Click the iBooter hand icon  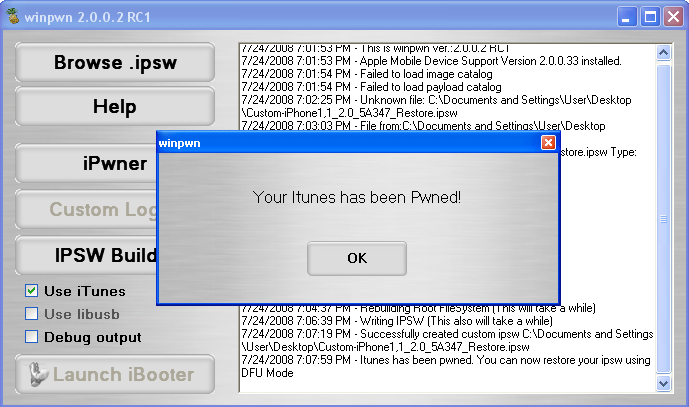point(38,374)
